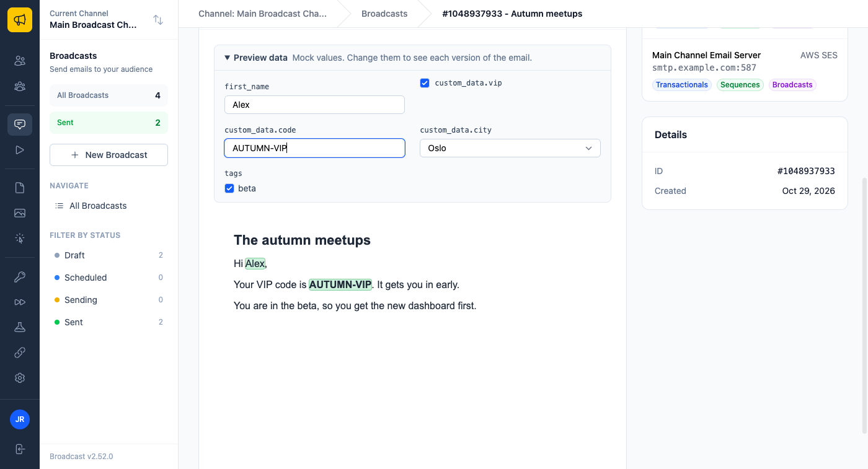This screenshot has width=868, height=469.
Task: Select the Sent count card
Action: click(x=108, y=123)
